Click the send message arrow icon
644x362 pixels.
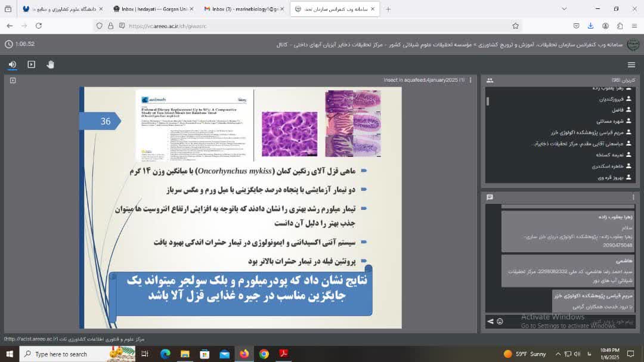pos(490,321)
